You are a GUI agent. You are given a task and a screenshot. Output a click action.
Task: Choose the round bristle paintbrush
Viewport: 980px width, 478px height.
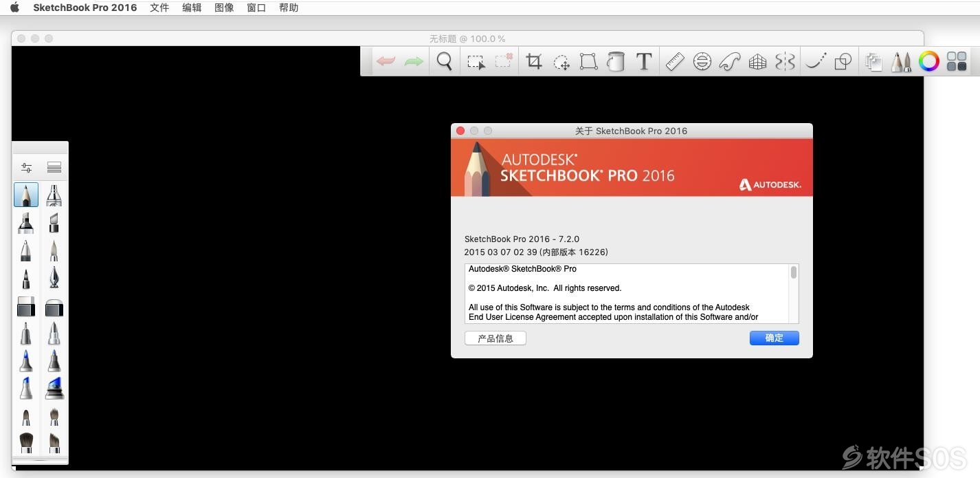pyautogui.click(x=26, y=441)
